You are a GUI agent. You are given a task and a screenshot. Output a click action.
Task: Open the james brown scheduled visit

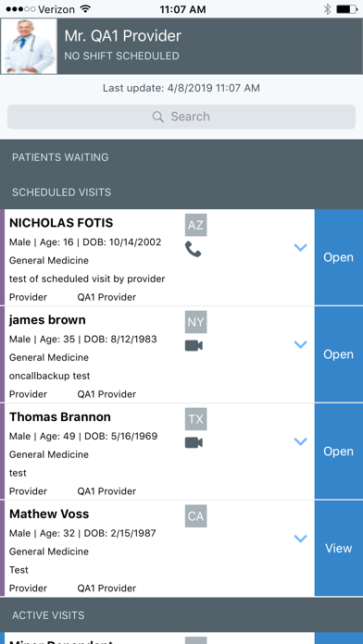(339, 354)
